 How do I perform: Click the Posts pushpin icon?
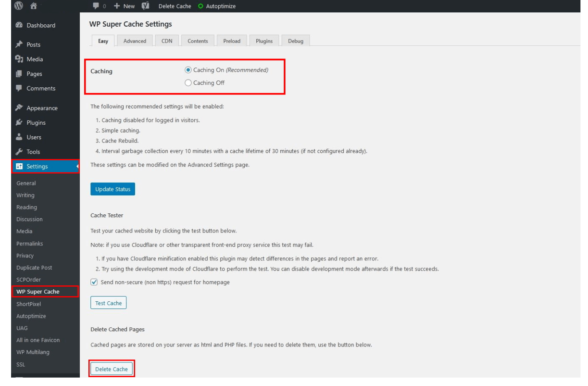coord(20,44)
